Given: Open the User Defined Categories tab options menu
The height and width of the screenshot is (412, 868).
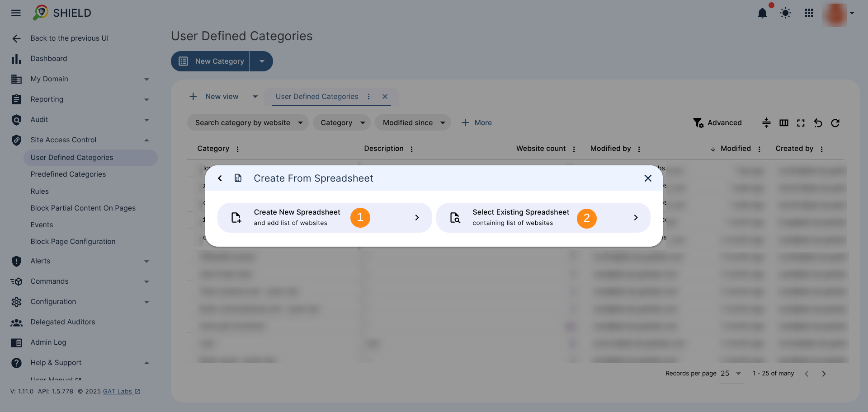Looking at the screenshot, I should (369, 97).
